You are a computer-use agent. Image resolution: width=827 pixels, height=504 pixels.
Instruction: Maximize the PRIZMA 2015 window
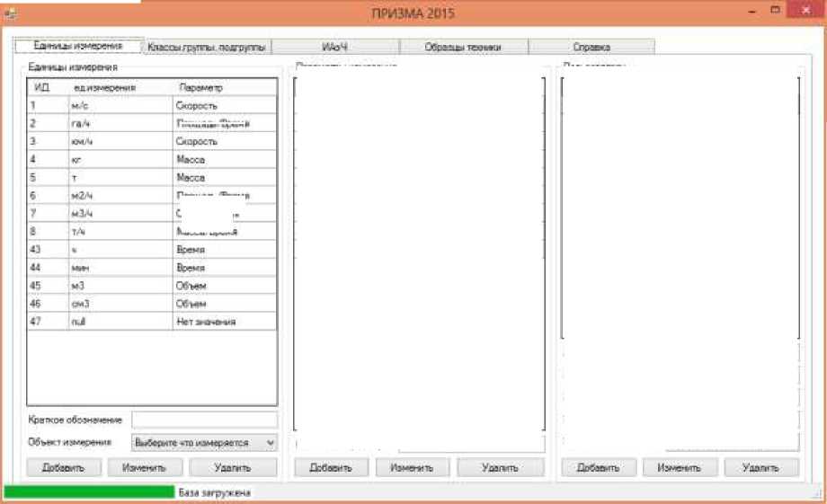775,10
